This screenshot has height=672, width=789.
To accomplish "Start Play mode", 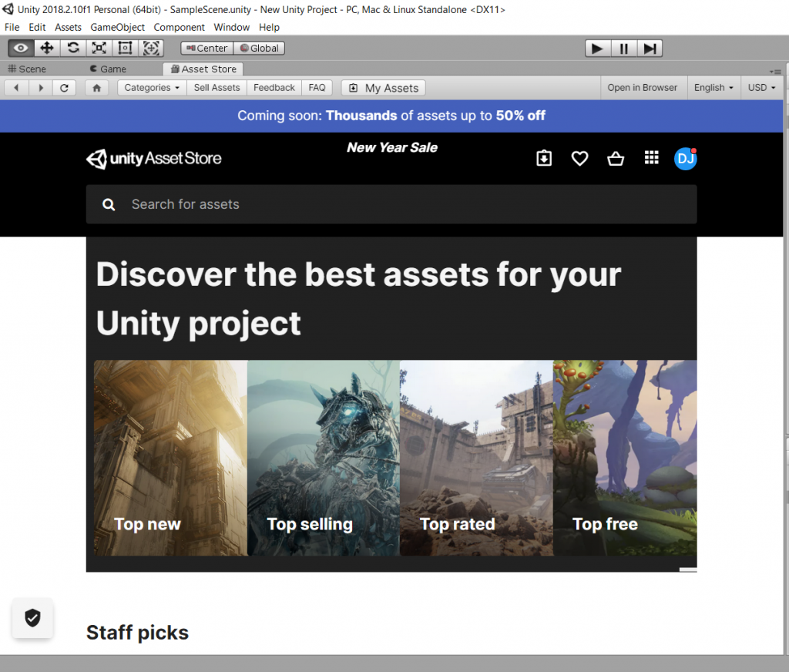I will click(598, 49).
